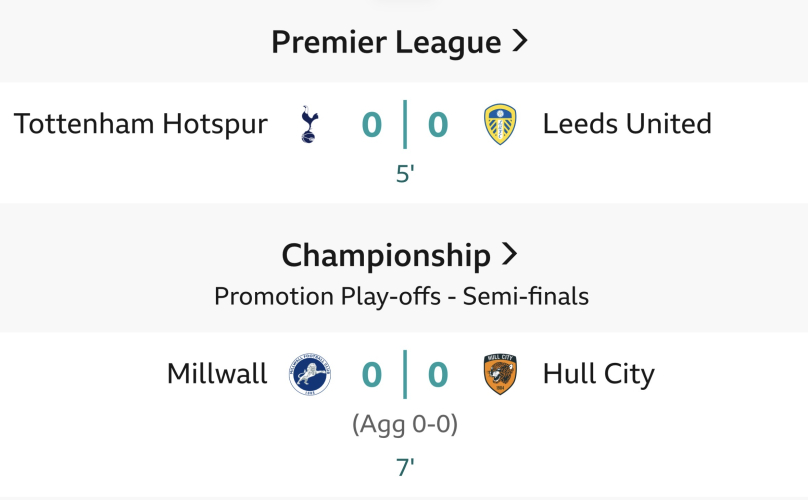Expand the Championship chevron arrow
Viewport: 808px width, 500px height.
coord(509,254)
